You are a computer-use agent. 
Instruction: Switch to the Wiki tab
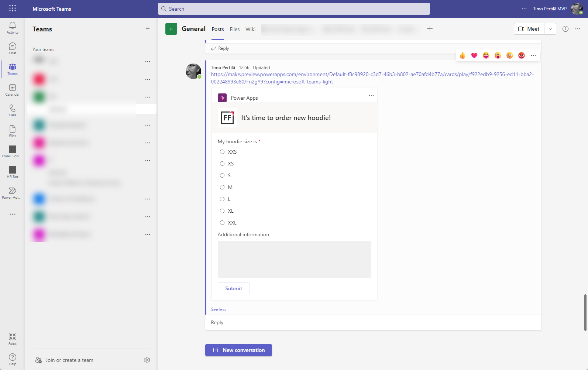click(x=250, y=29)
